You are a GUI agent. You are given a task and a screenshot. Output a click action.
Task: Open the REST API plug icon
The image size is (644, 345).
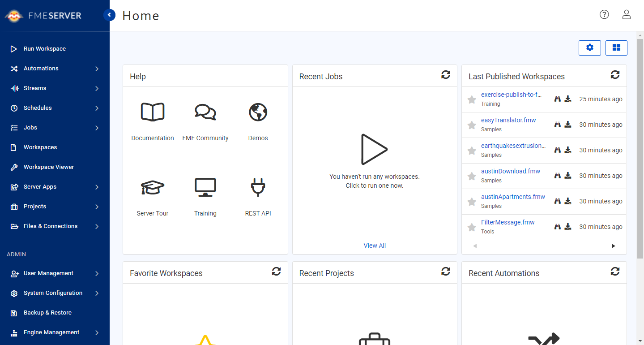tap(258, 187)
